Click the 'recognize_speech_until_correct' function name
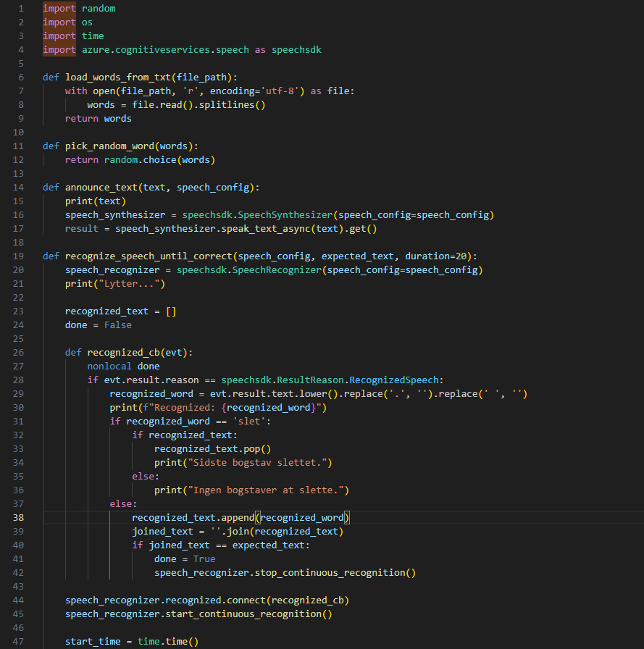Screen dimensions: 644x649 pos(149,256)
